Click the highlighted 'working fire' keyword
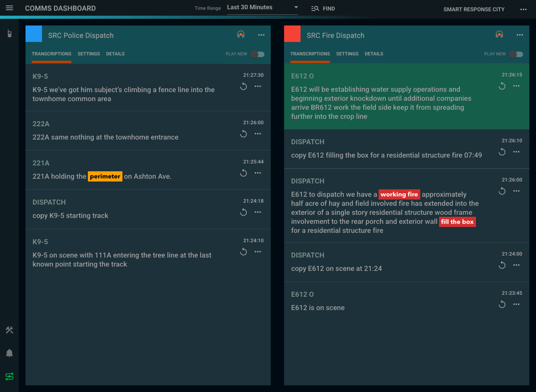The height and width of the screenshot is (392, 536). point(399,194)
